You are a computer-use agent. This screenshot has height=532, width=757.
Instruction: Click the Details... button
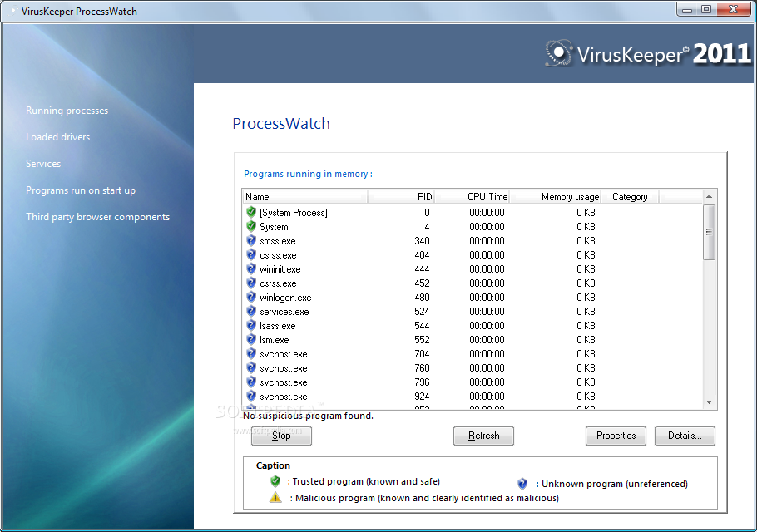point(685,436)
